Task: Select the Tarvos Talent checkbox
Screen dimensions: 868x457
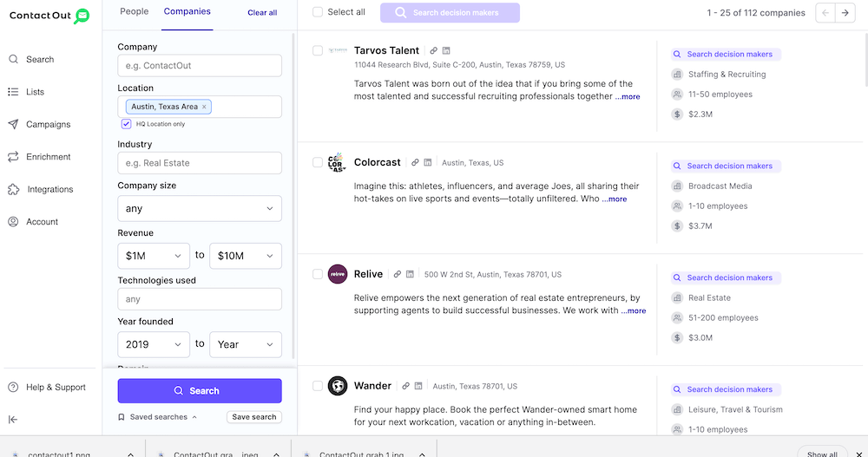Action: click(x=318, y=50)
